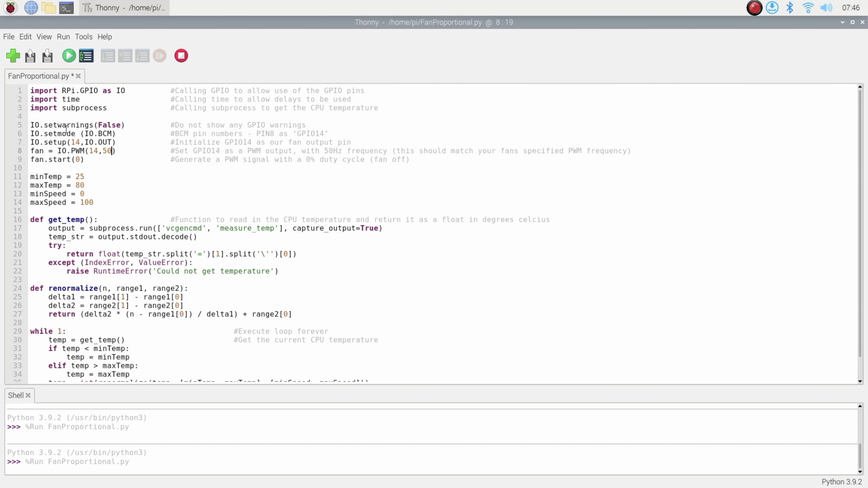The height and width of the screenshot is (488, 868).
Task: Click the Step over toolbar icon
Action: tap(108, 56)
